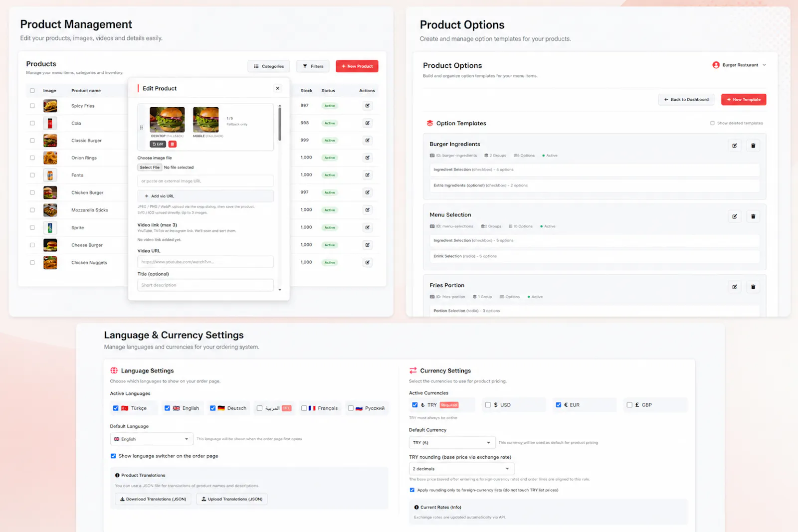Open the Fanta row edit icon
The height and width of the screenshot is (532, 798).
tap(368, 175)
